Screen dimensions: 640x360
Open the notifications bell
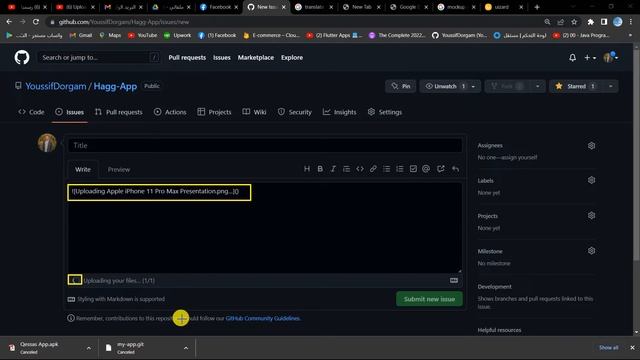[573, 58]
